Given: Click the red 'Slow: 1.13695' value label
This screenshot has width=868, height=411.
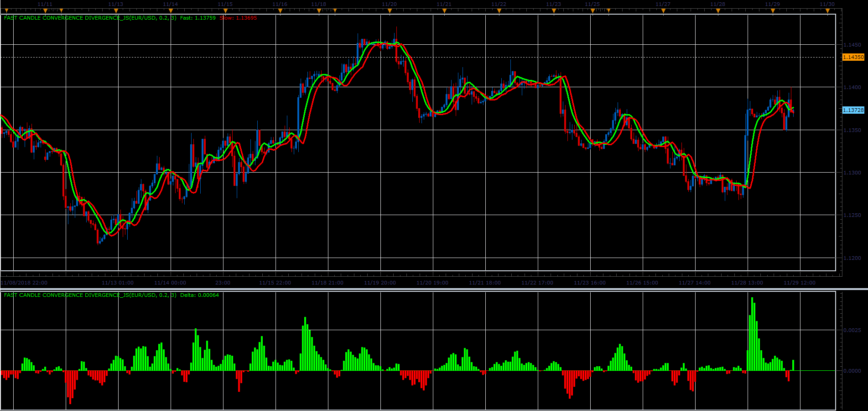Looking at the screenshot, I should [x=238, y=18].
